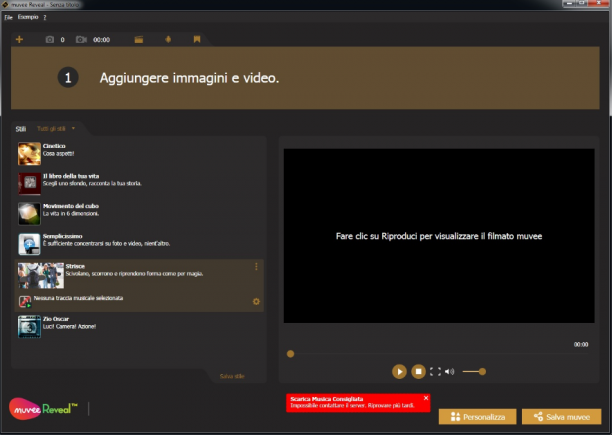Select the Movimento del cubo style thumbnail
Viewport: 612px width, 435px height.
pyautogui.click(x=29, y=213)
